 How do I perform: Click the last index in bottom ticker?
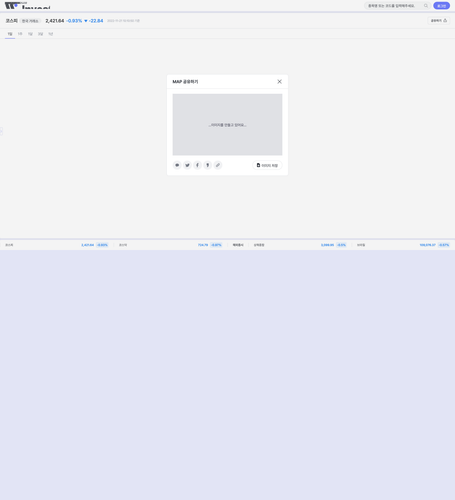(x=403, y=245)
